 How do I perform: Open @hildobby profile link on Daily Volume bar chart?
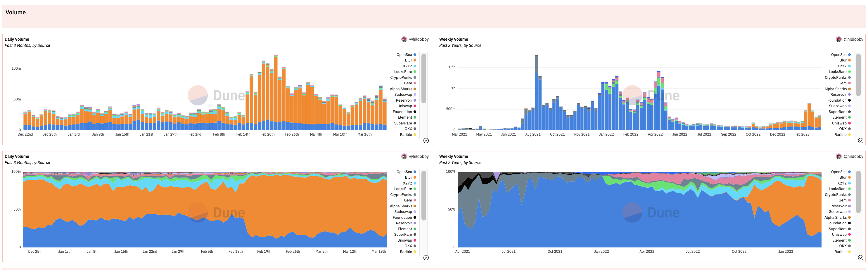click(x=419, y=40)
